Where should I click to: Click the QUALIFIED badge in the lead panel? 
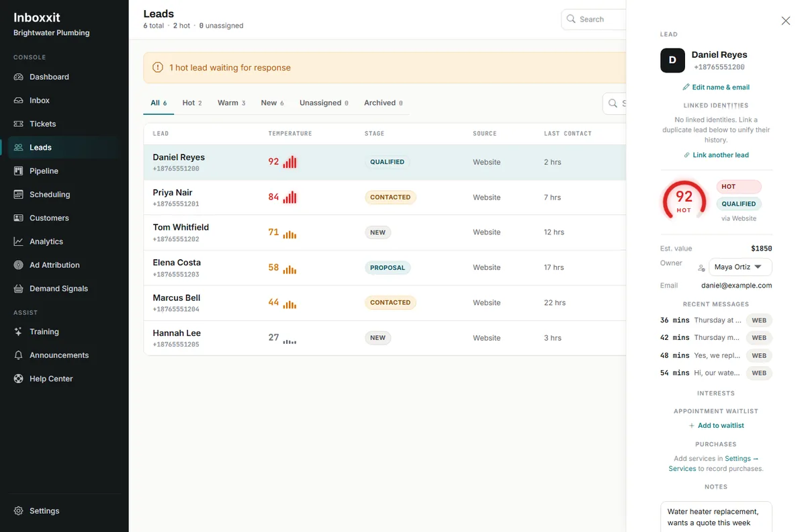pos(739,204)
